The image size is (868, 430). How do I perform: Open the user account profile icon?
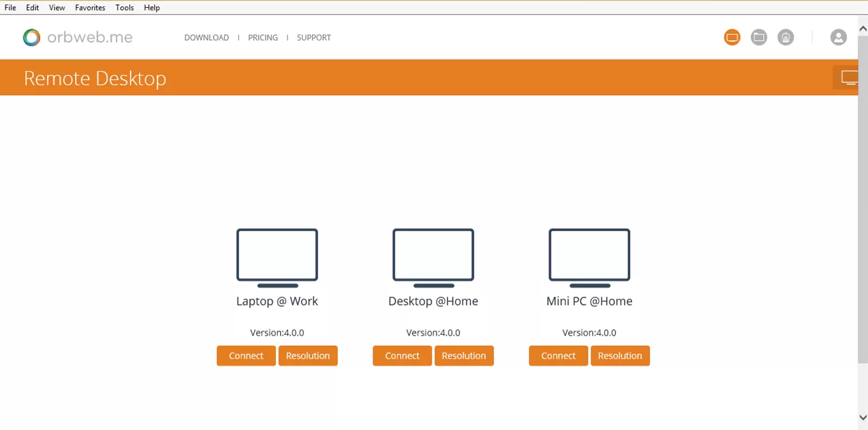point(839,38)
